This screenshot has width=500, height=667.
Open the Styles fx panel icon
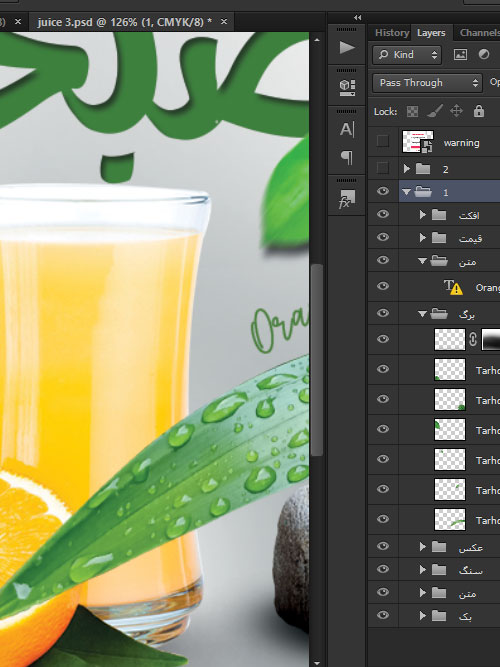[x=347, y=199]
